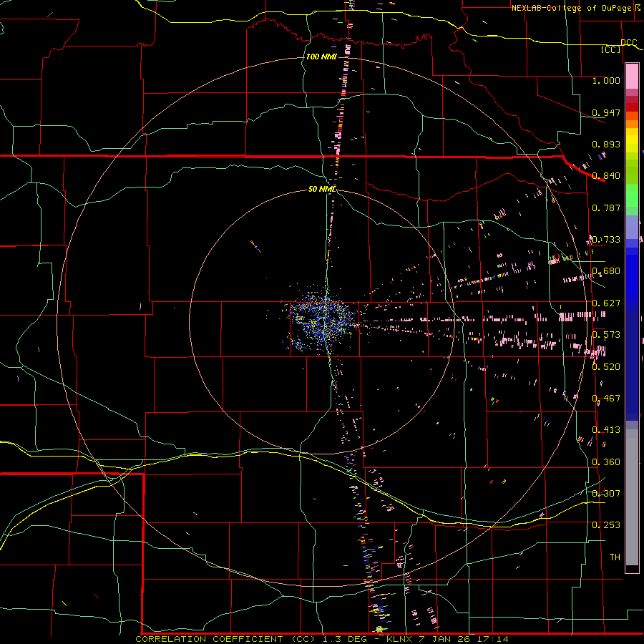Click the 0.840 scale value

point(606,175)
